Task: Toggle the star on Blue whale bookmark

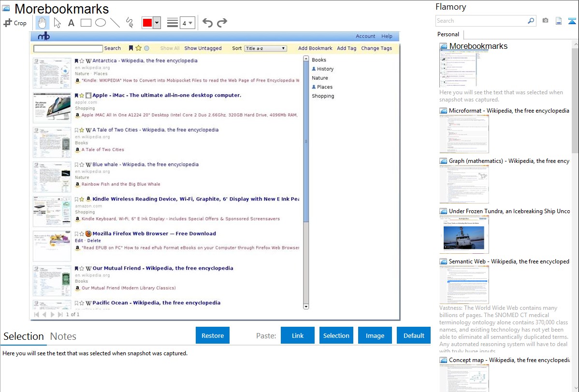Action: pyautogui.click(x=82, y=165)
